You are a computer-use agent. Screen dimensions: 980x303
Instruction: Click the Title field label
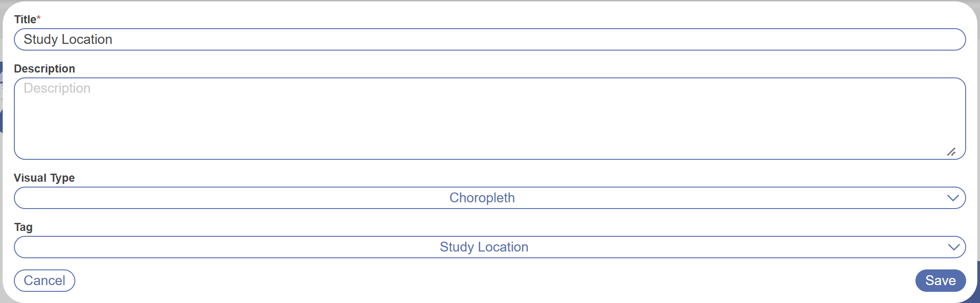[x=25, y=19]
